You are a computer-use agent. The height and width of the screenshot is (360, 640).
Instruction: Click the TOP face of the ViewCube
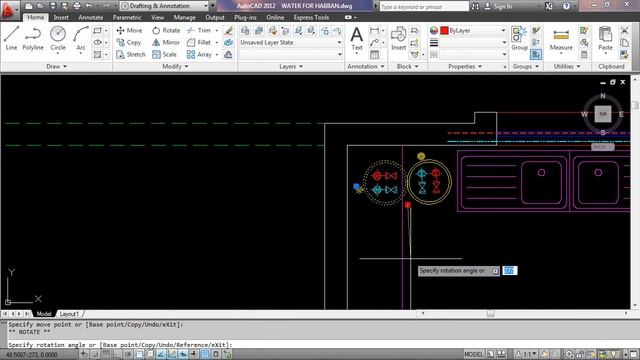pyautogui.click(x=603, y=114)
